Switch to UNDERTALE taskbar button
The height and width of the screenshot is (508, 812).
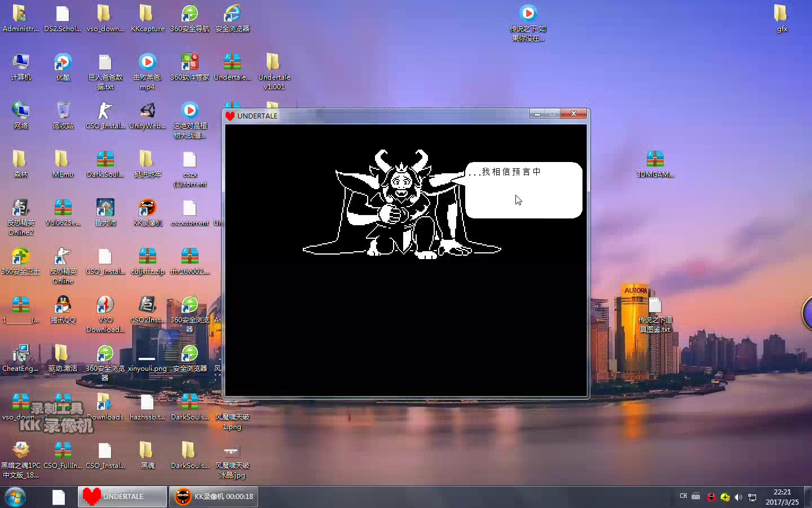pyautogui.click(x=122, y=497)
